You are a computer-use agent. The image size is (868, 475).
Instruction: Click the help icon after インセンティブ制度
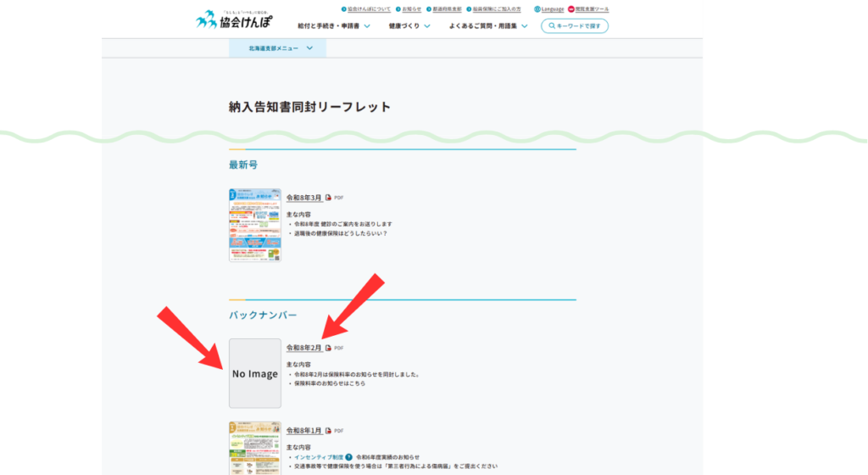(x=348, y=457)
